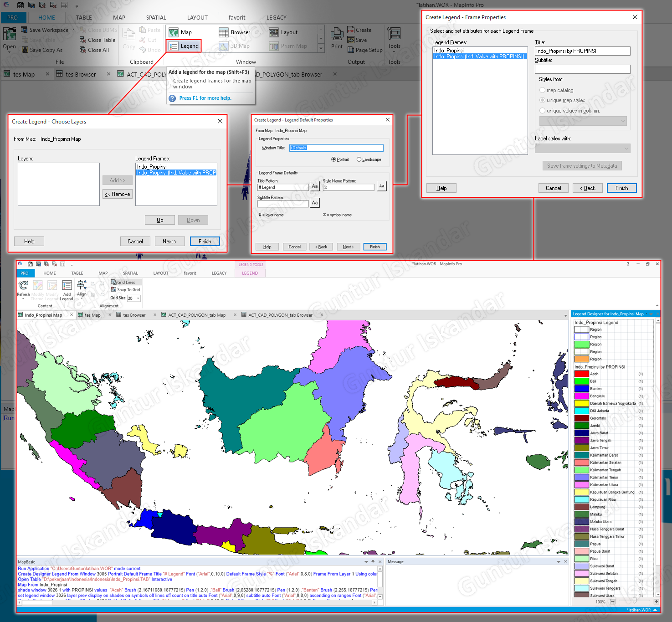Select the map catalog styles option
This screenshot has width=672, height=622.
542,90
